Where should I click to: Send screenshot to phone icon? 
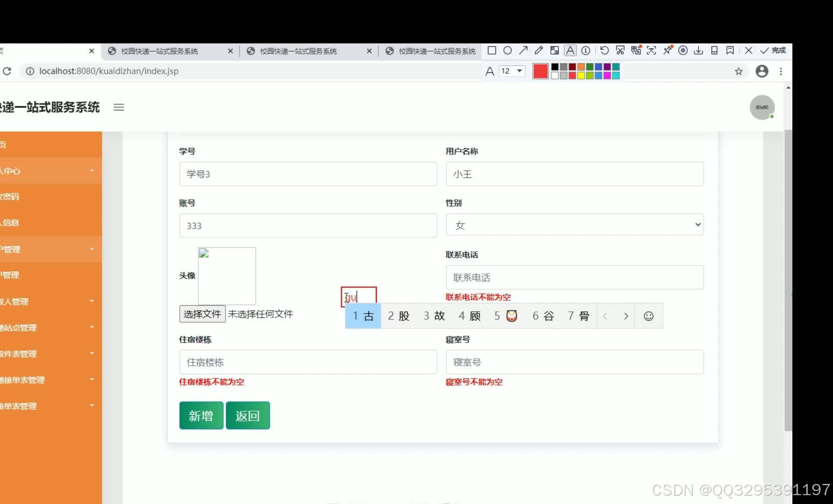click(714, 50)
